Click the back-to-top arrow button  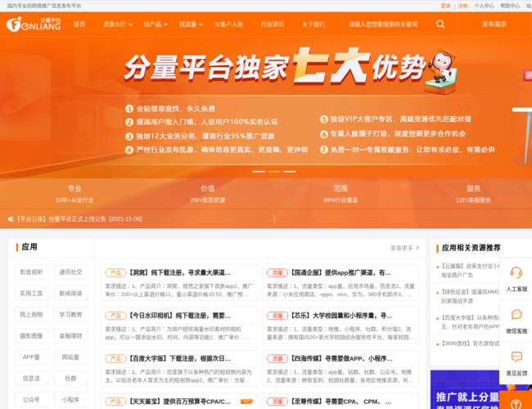click(516, 400)
